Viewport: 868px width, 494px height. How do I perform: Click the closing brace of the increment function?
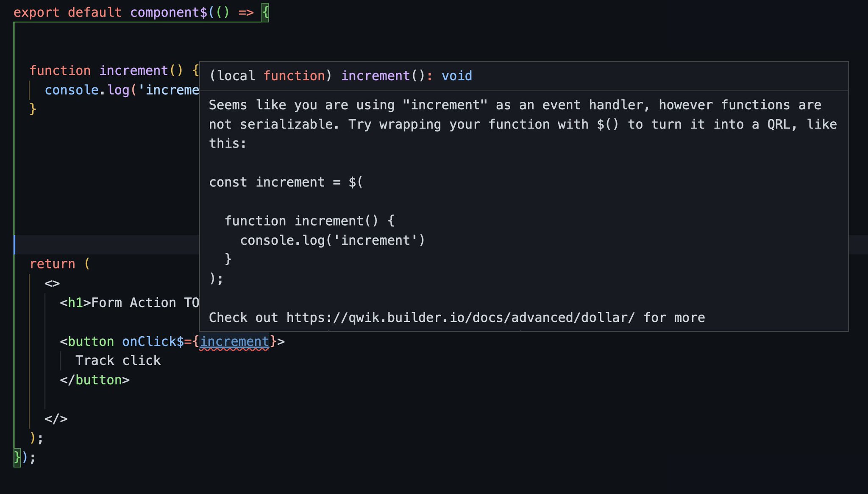[32, 109]
